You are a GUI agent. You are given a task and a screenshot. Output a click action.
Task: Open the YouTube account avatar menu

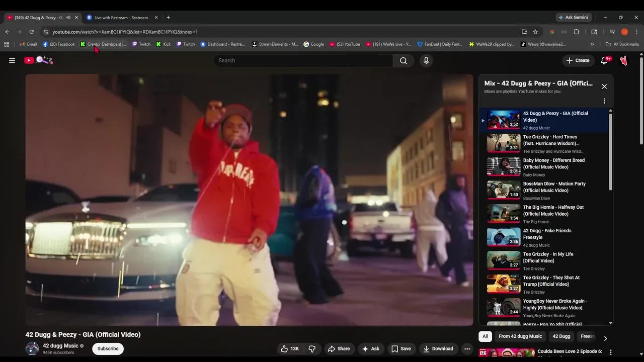click(x=623, y=60)
